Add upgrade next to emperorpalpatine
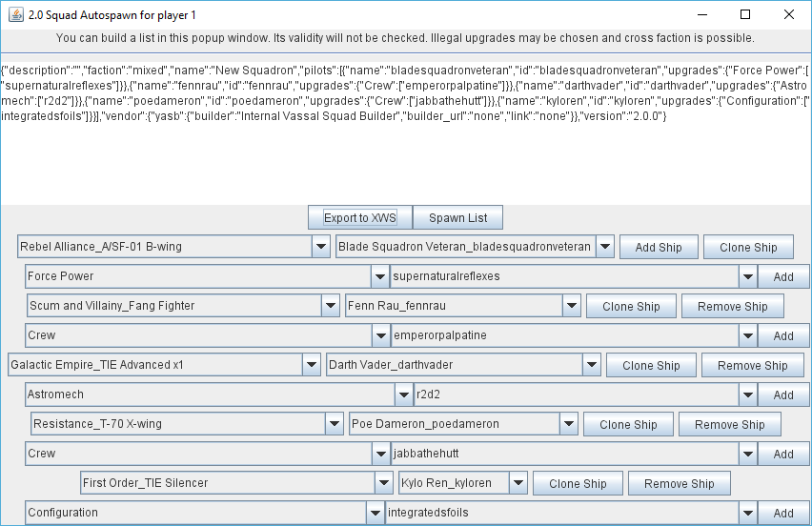The image size is (812, 526). (783, 335)
